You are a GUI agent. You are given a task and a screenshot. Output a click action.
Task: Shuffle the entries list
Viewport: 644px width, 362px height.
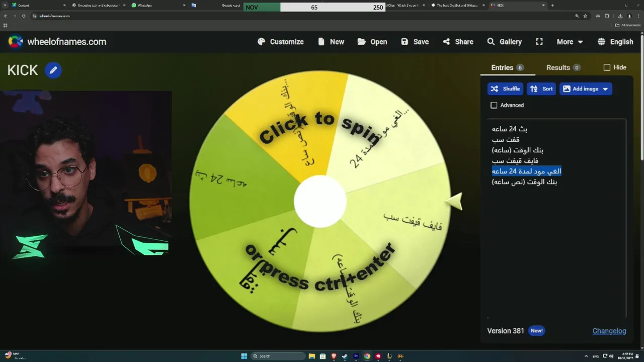(505, 89)
